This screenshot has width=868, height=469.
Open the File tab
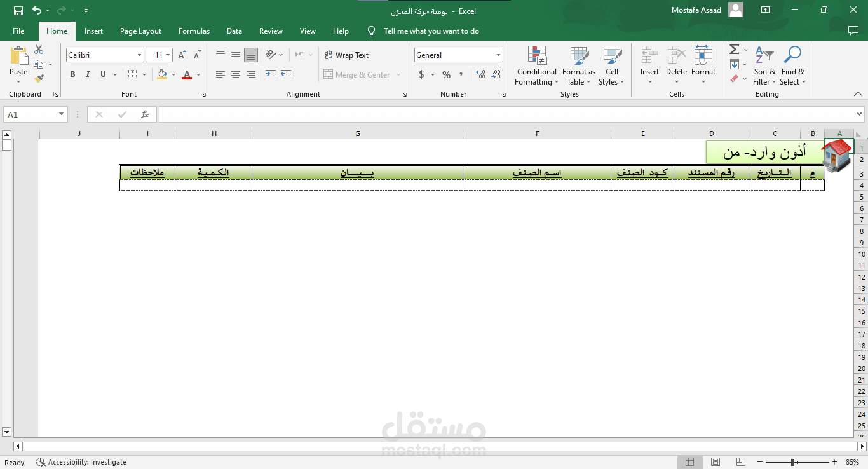18,31
